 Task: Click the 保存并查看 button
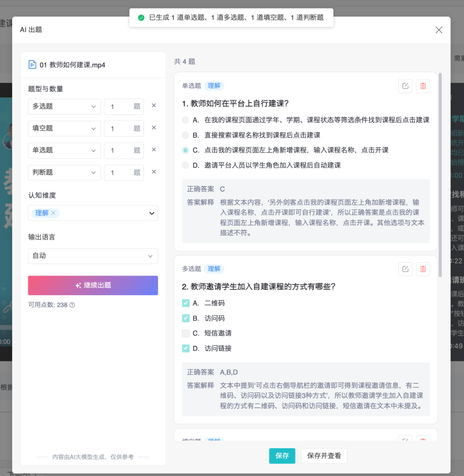[x=324, y=456]
